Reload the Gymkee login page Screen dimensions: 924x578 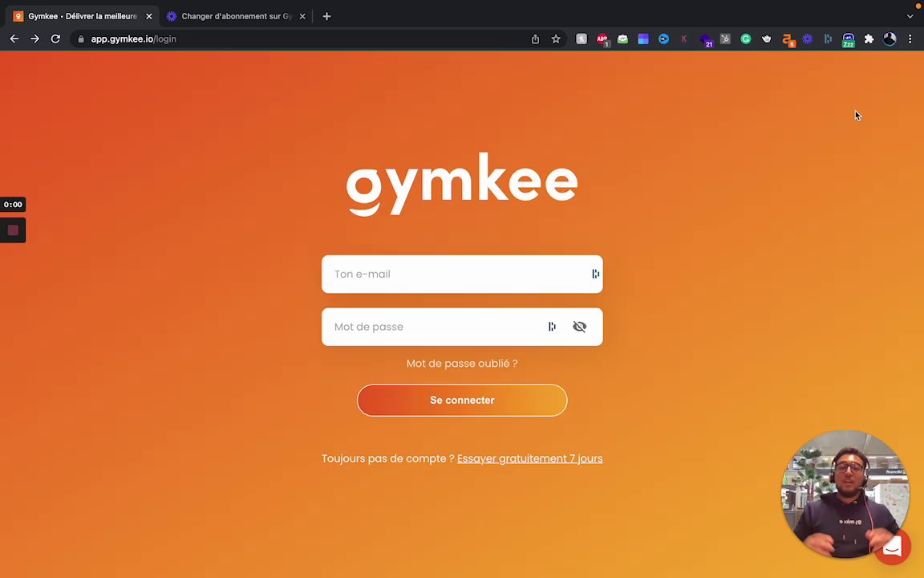(55, 39)
